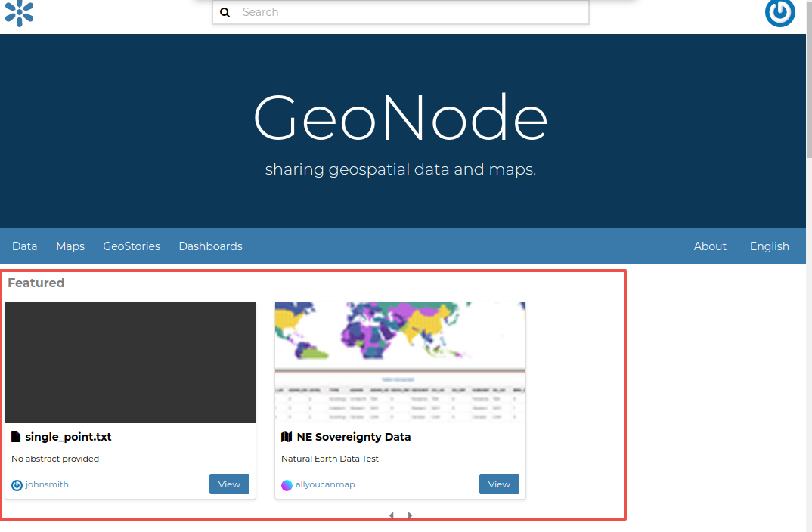Open the English language dropdown
Screen dimensions: 812x532
[769, 246]
